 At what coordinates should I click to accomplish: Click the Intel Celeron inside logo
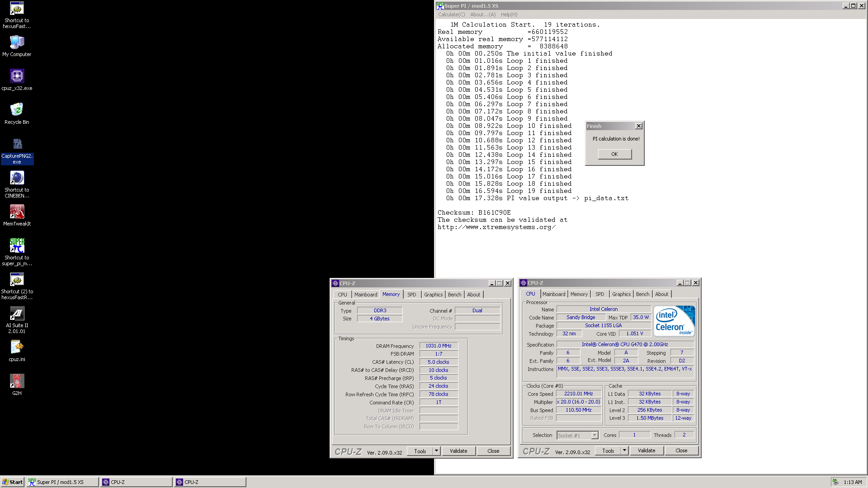pos(675,321)
